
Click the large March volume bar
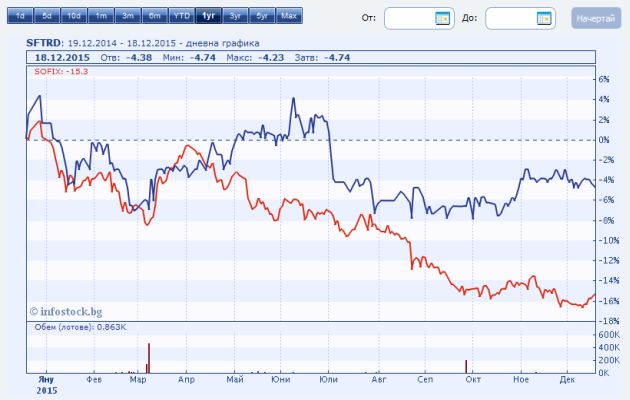[149, 358]
